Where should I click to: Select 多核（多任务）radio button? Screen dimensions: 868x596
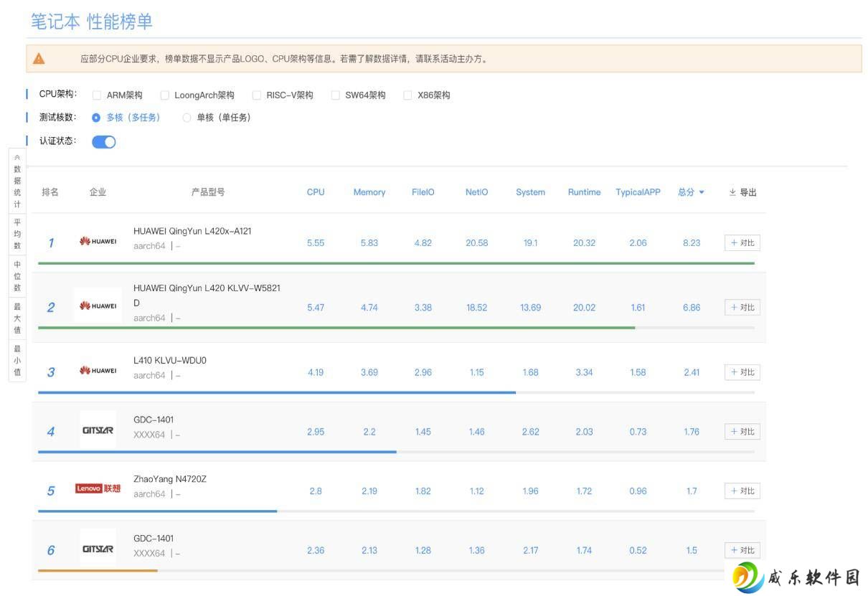[97, 118]
